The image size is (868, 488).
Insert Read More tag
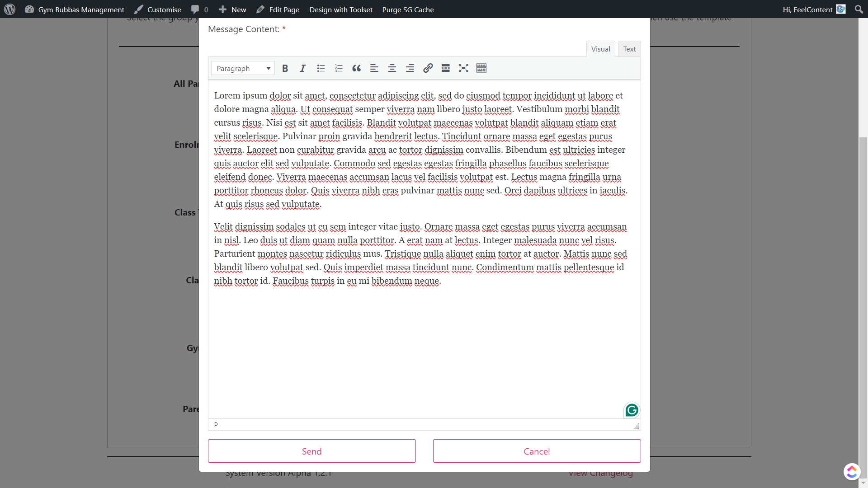[446, 68]
